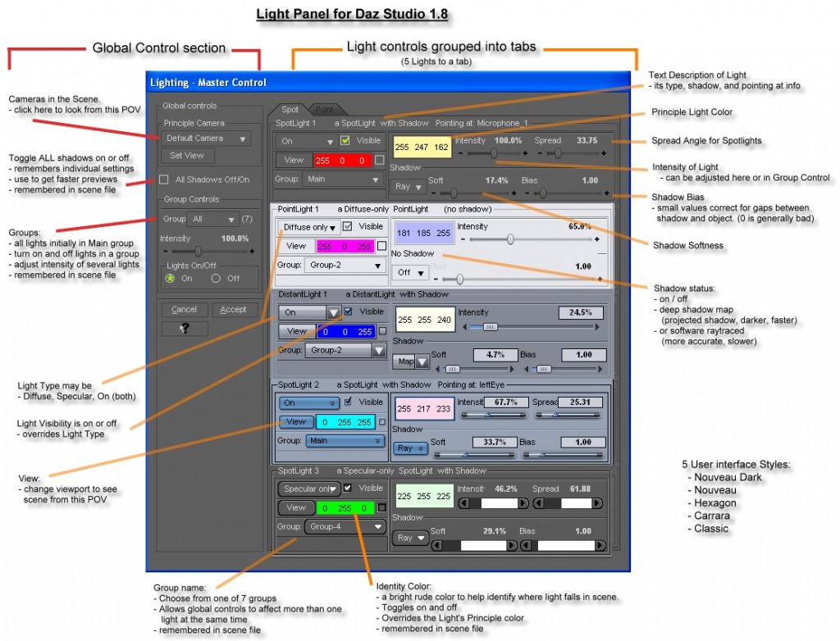Open the DistantLight 1 shadow Map dropdown
The height and width of the screenshot is (641, 840).
coord(412,362)
